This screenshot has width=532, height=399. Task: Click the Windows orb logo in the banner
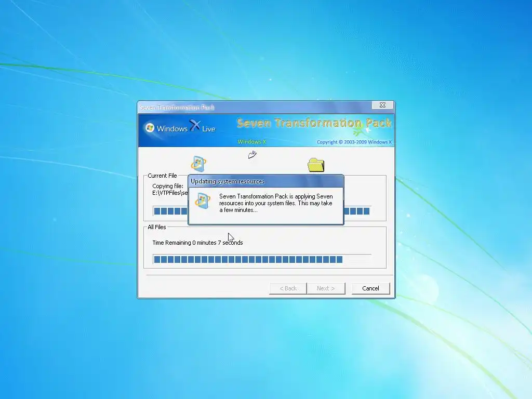point(150,128)
